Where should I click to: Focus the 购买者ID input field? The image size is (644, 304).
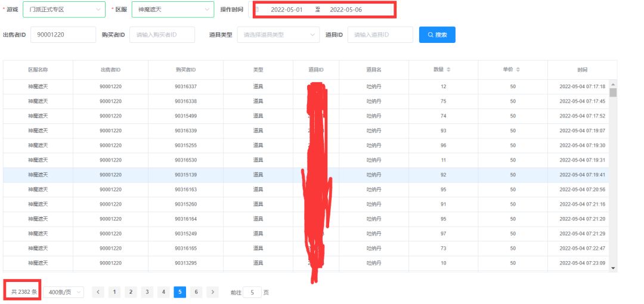click(162, 35)
